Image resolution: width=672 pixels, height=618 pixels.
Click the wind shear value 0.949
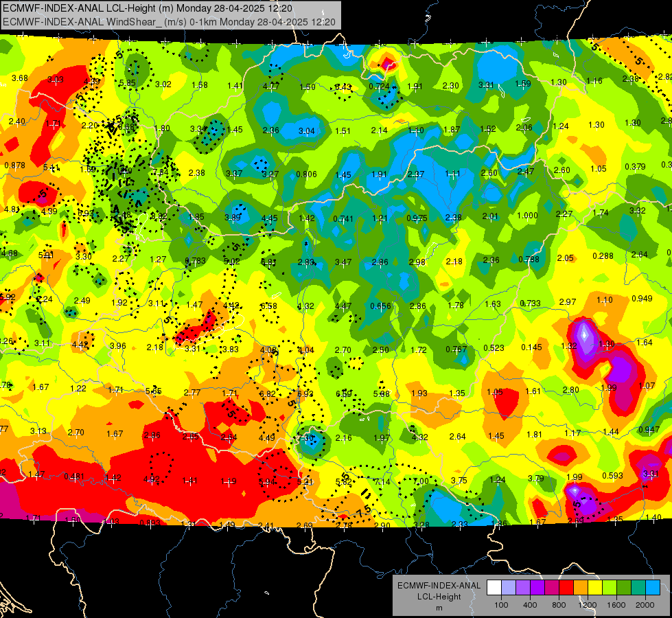click(642, 299)
